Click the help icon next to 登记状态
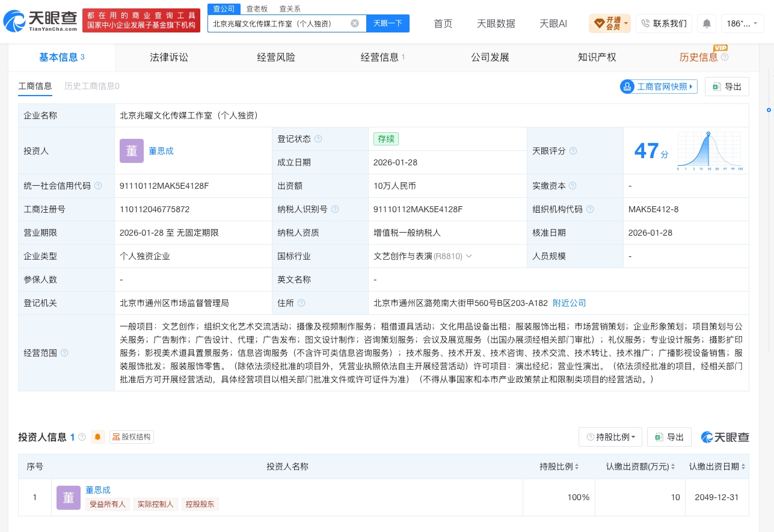 [318, 139]
